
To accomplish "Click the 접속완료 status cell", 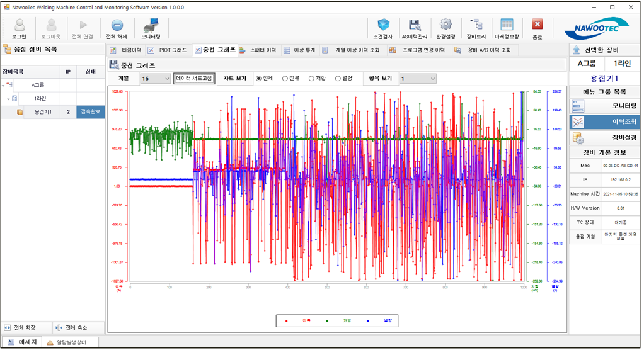I will click(90, 112).
